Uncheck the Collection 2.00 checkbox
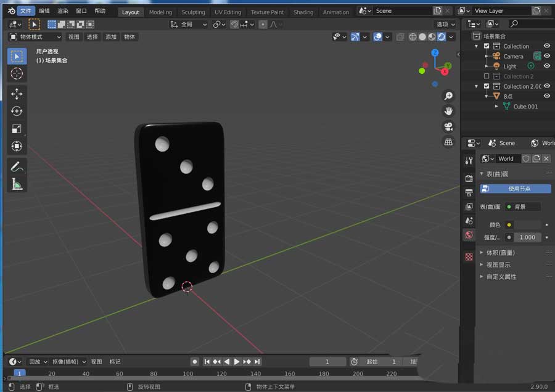This screenshot has height=392, width=555. [x=487, y=86]
